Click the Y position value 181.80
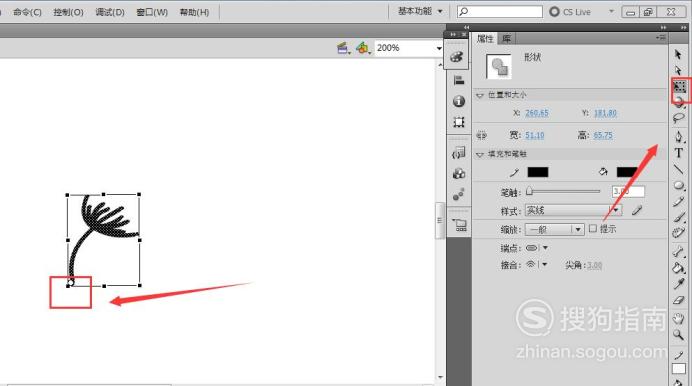This screenshot has width=692, height=386. [x=605, y=113]
